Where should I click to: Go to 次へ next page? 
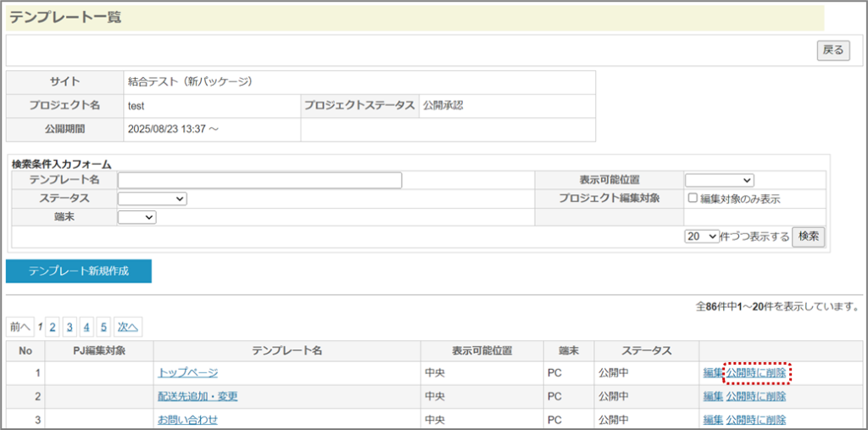[x=128, y=327]
